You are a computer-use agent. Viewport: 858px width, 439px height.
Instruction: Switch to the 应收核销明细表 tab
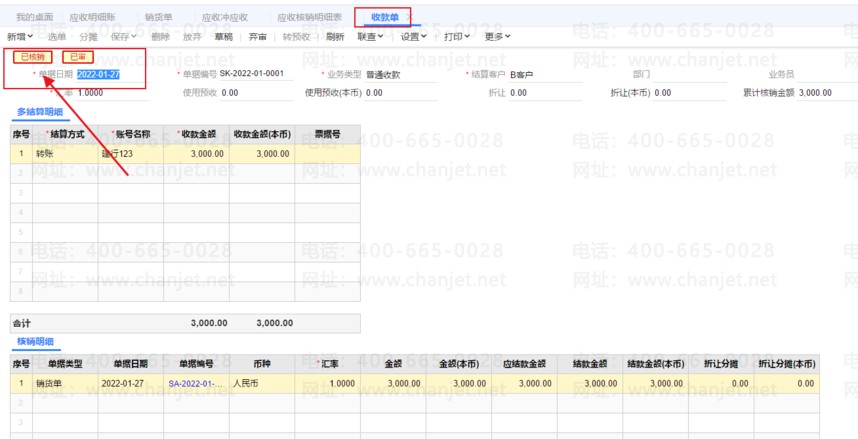pos(309,18)
